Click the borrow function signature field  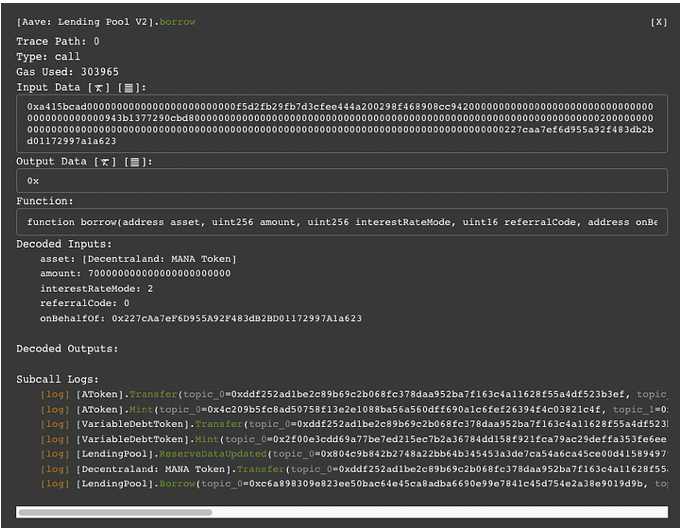click(340, 221)
